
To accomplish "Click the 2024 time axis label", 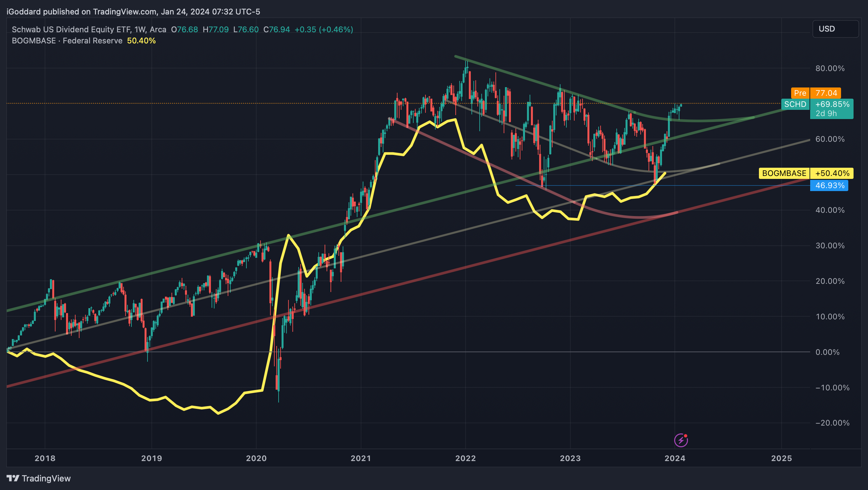I will pos(674,458).
